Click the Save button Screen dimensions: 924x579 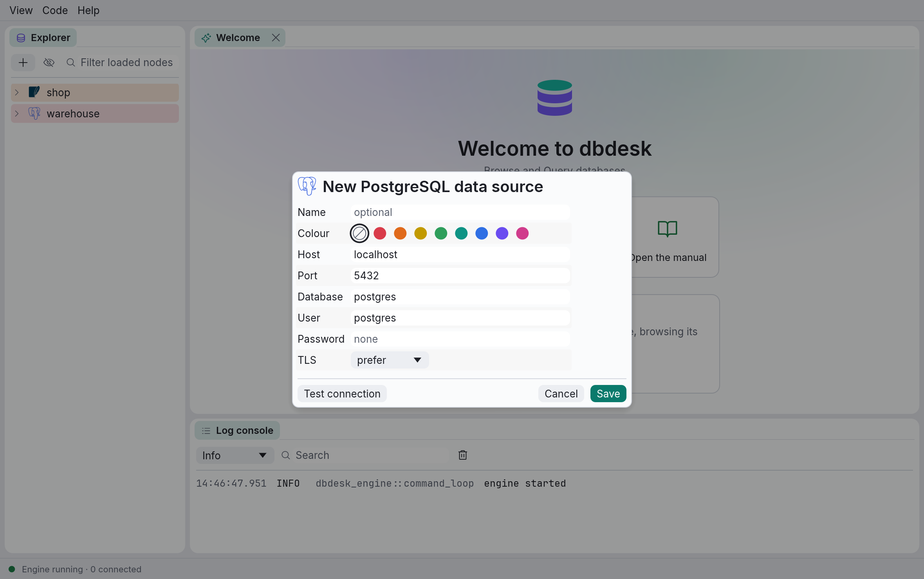tap(608, 394)
